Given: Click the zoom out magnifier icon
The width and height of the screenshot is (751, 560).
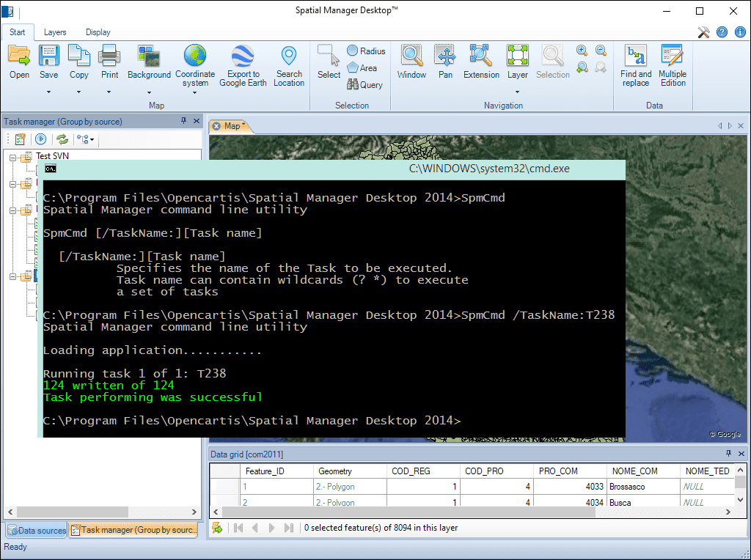Looking at the screenshot, I should (x=601, y=51).
